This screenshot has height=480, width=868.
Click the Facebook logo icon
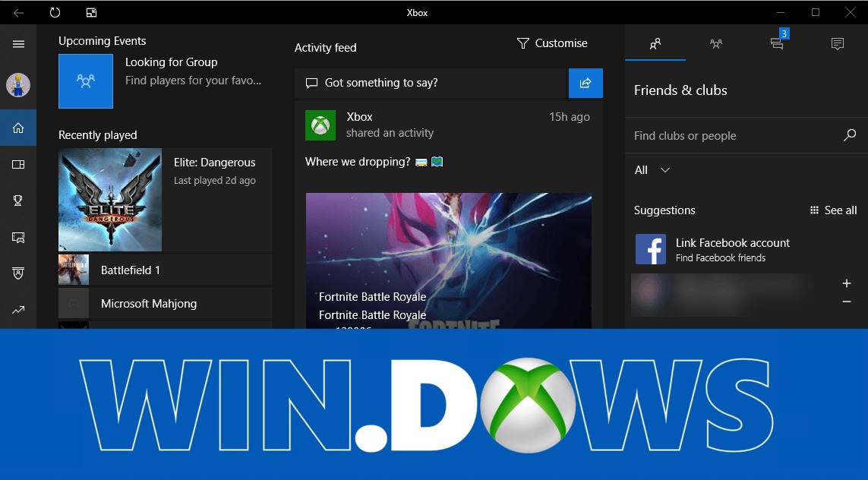(x=651, y=249)
